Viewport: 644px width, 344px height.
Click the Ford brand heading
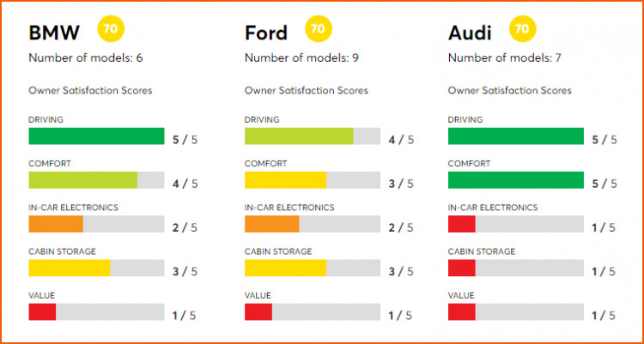coord(266,33)
